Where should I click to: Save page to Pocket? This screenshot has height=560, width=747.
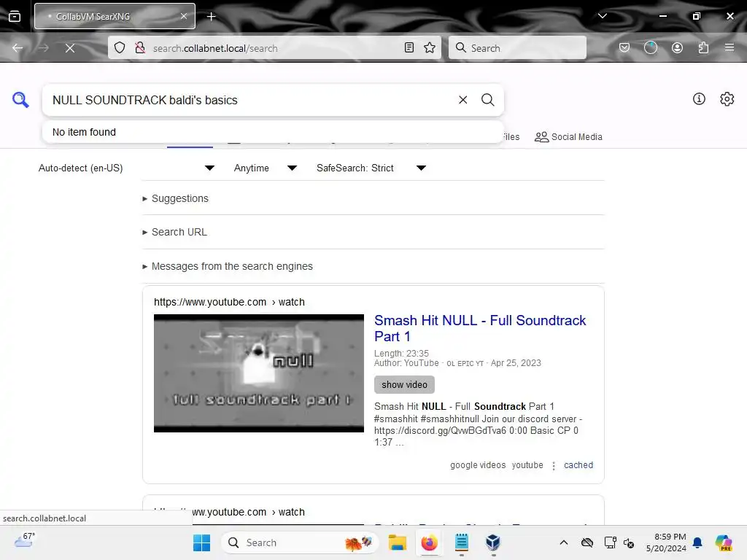click(x=624, y=47)
